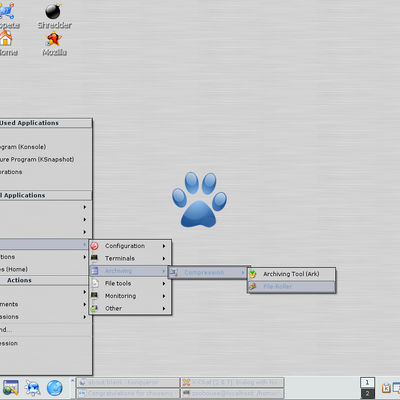
Task: Switch to the about:blank Konqueror window
Action: pyautogui.click(x=128, y=382)
